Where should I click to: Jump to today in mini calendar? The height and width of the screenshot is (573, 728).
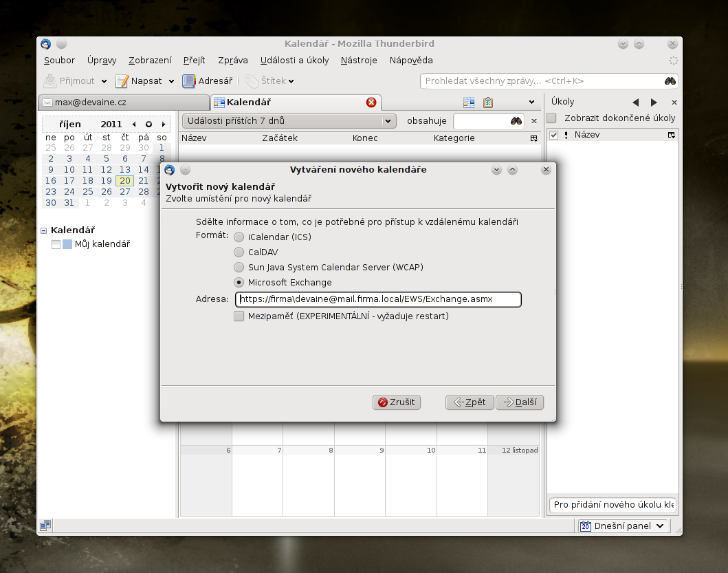pos(148,124)
